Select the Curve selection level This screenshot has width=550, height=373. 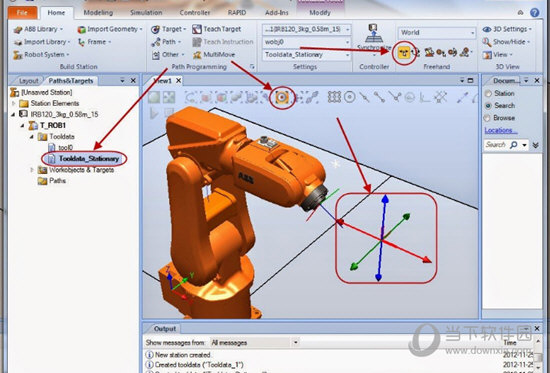point(192,97)
